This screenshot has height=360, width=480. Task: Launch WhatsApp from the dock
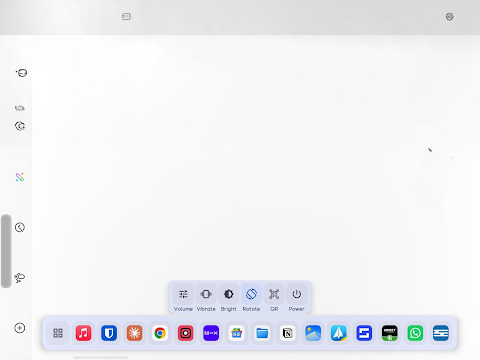click(415, 333)
